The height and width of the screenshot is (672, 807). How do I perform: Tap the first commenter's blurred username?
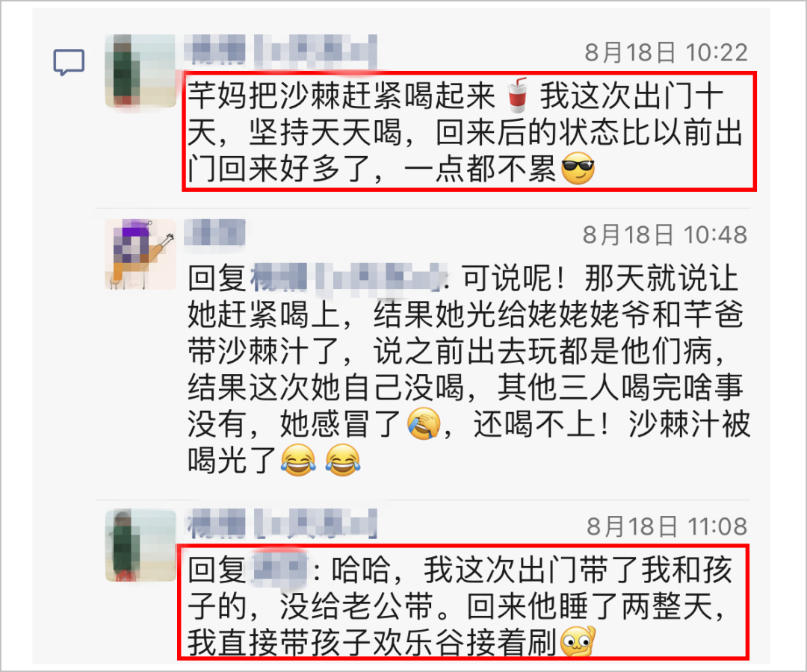point(281,50)
